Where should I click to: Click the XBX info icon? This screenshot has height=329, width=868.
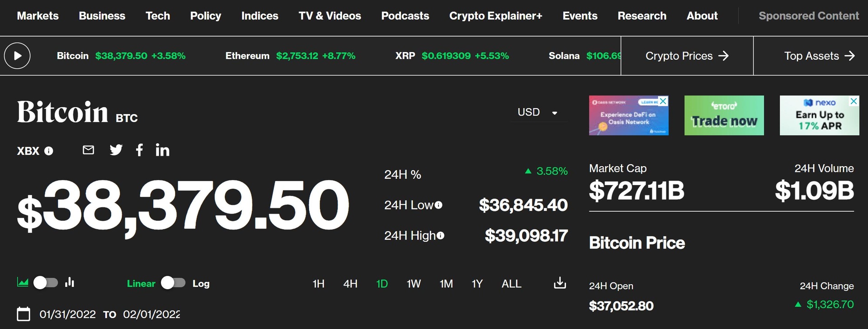[49, 151]
